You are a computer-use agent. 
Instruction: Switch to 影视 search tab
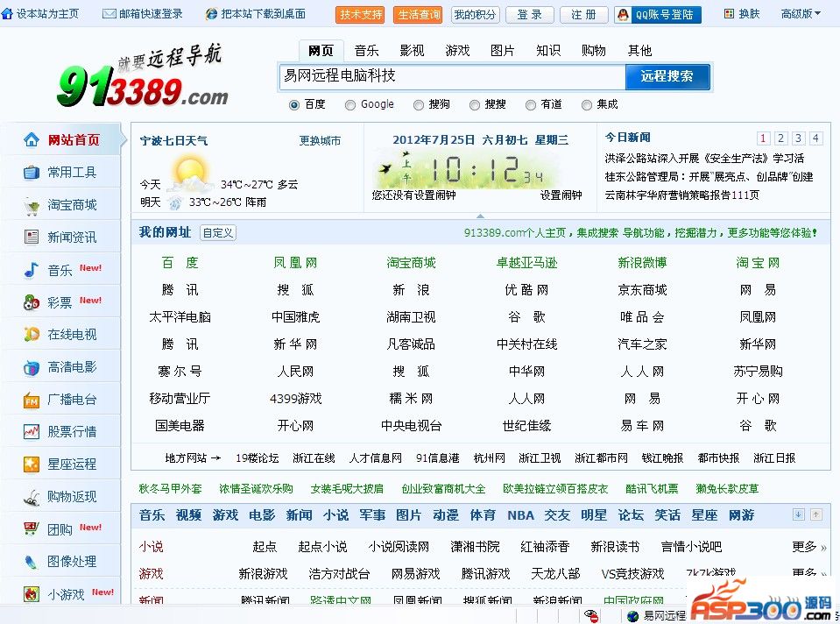412,51
